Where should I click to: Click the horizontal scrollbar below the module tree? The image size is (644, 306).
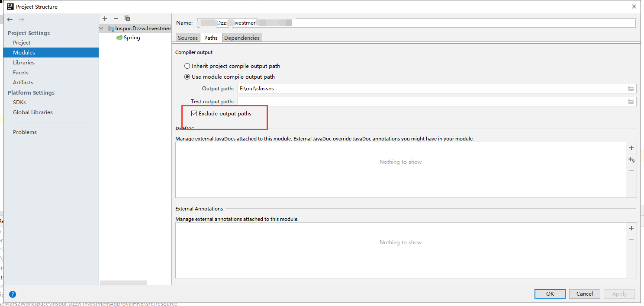(x=123, y=282)
